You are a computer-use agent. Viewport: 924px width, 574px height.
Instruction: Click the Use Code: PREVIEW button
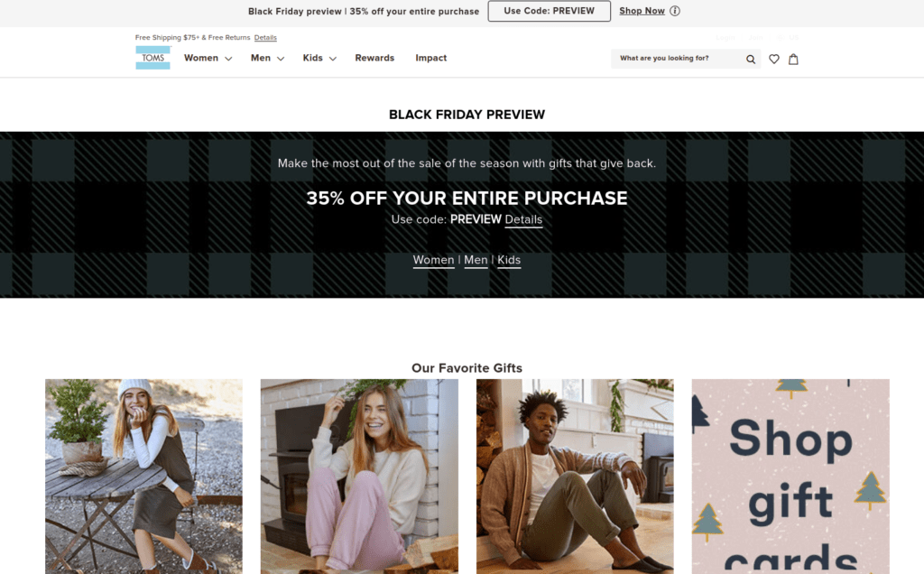[x=550, y=11]
